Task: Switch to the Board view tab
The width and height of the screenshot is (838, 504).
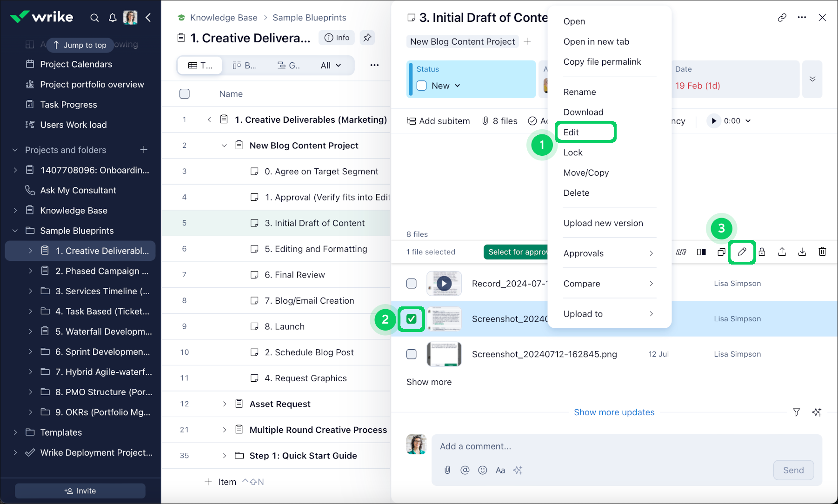Action: click(x=245, y=66)
